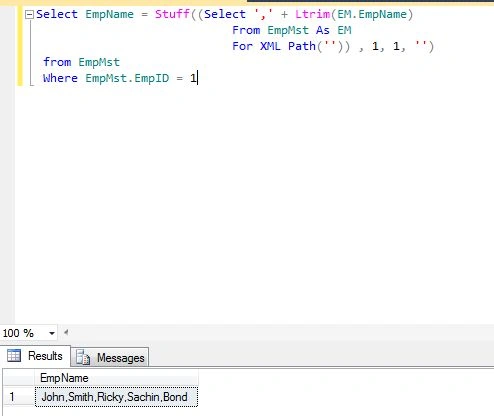Select the cell John,Smith,Ricky,Sachin,Bond
Image resolution: width=494 pixels, height=416 pixels.
pyautogui.click(x=116, y=397)
